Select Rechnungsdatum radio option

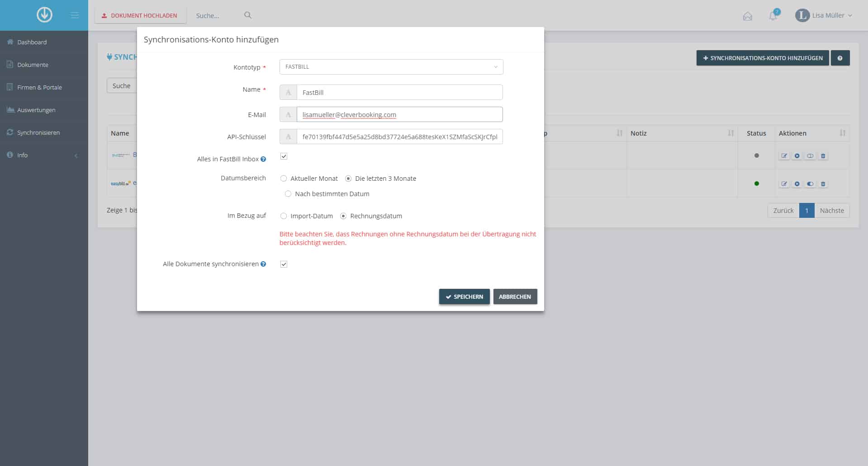tap(343, 216)
